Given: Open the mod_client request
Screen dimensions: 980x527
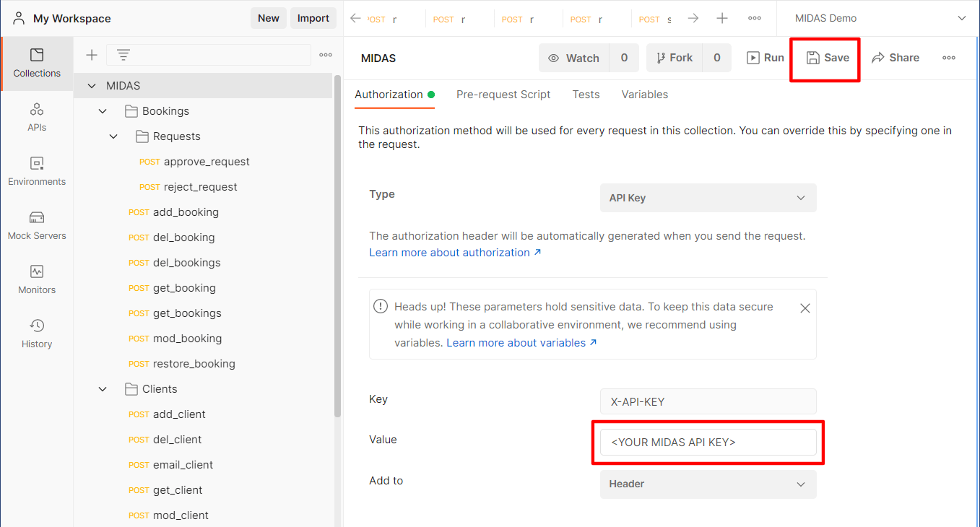Looking at the screenshot, I should tap(169, 515).
